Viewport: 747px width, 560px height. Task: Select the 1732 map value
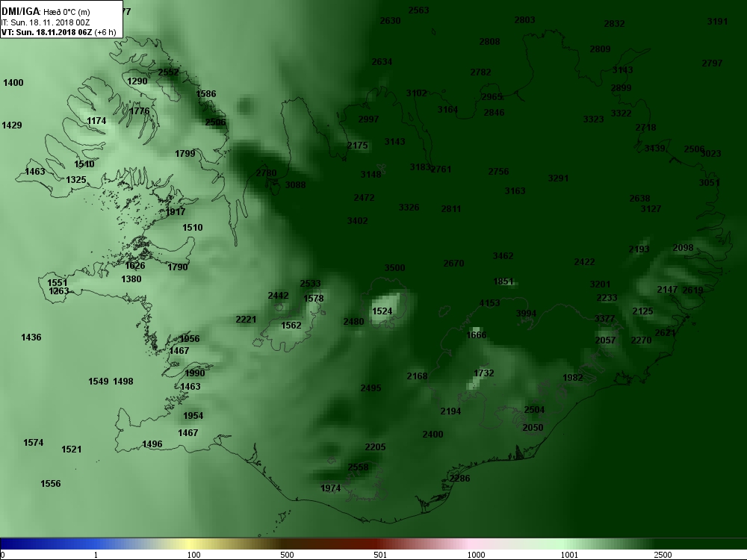483,373
